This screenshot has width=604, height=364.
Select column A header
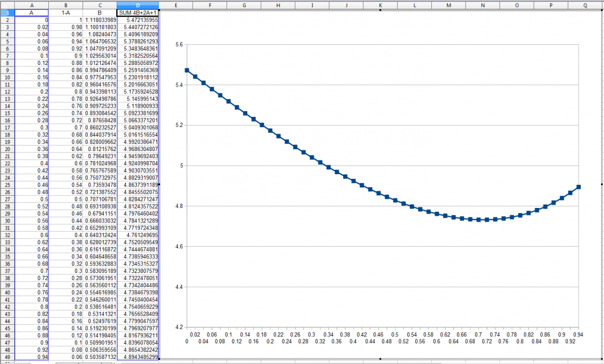[32, 5]
